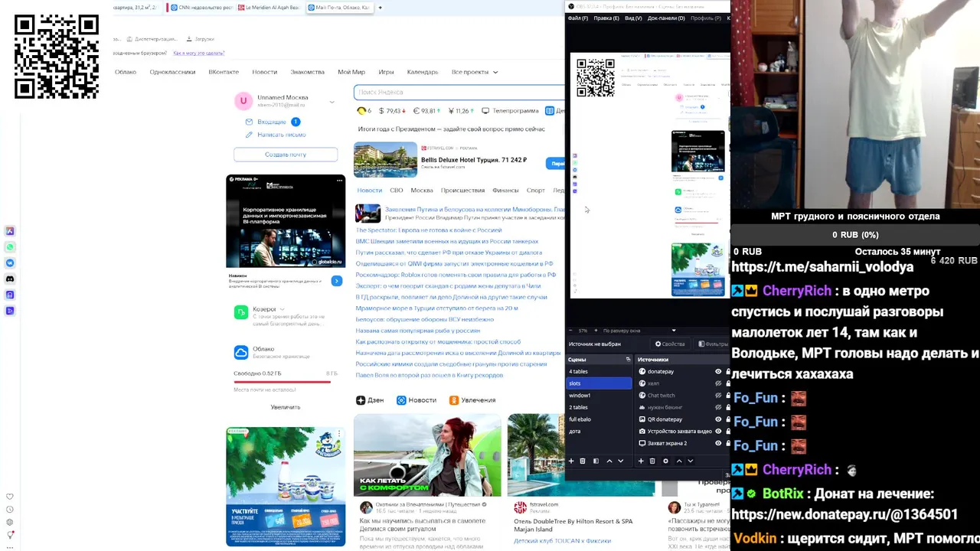The height and width of the screenshot is (551, 980).
Task: Show the хелп source with eye icon
Action: click(718, 383)
